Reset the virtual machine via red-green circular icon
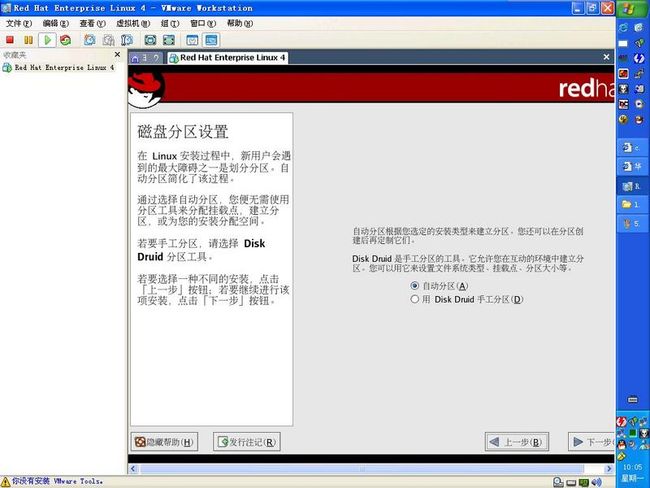 pyautogui.click(x=65, y=40)
